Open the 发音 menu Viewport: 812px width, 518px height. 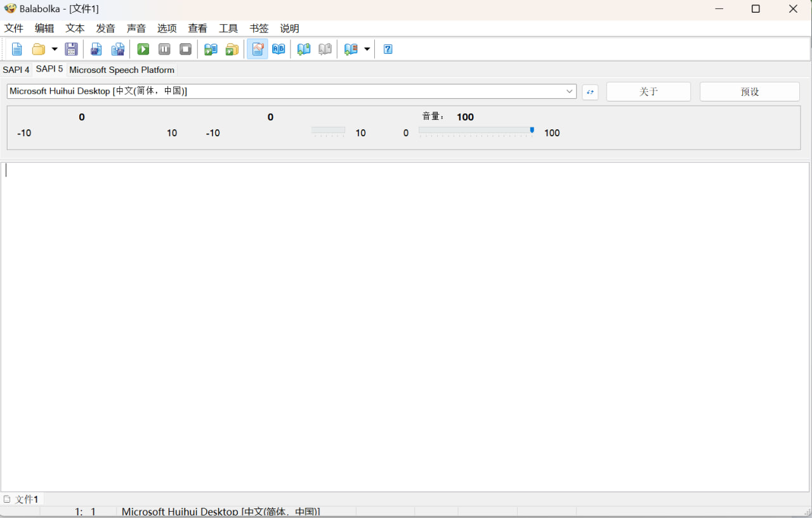106,29
